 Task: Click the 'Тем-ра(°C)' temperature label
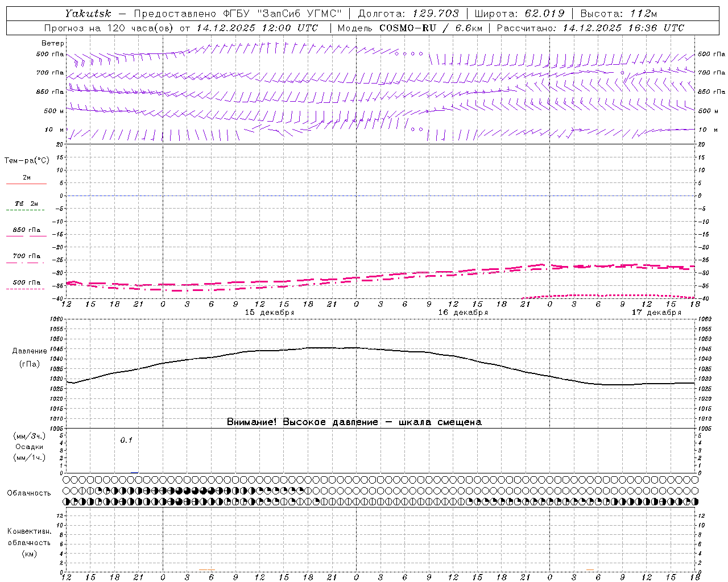click(27, 161)
